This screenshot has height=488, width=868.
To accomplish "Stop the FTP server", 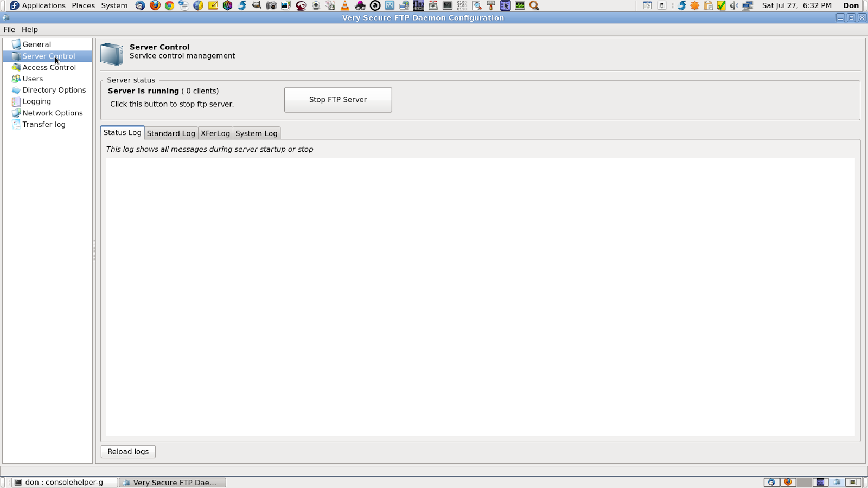I will 338,100.
